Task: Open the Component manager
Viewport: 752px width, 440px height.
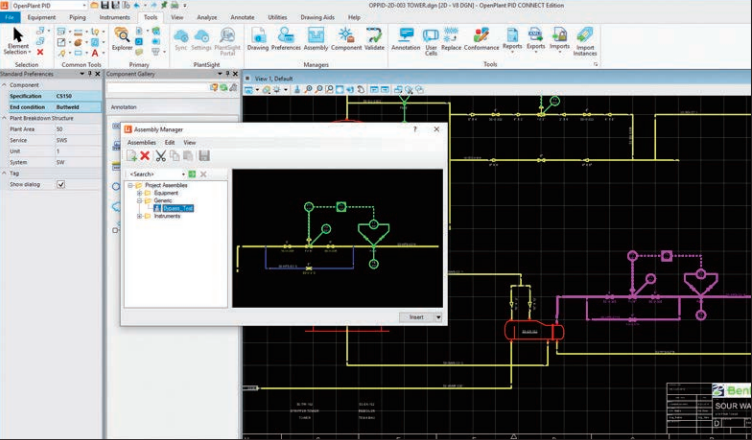Action: click(346, 38)
